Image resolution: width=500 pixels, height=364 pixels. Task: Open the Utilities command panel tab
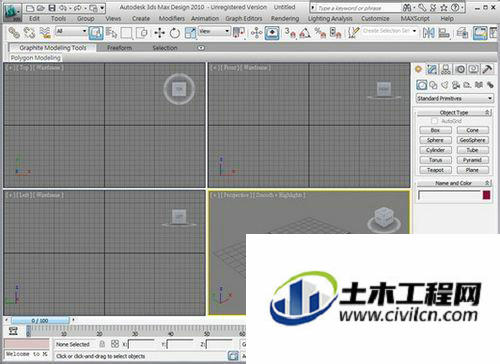click(487, 69)
